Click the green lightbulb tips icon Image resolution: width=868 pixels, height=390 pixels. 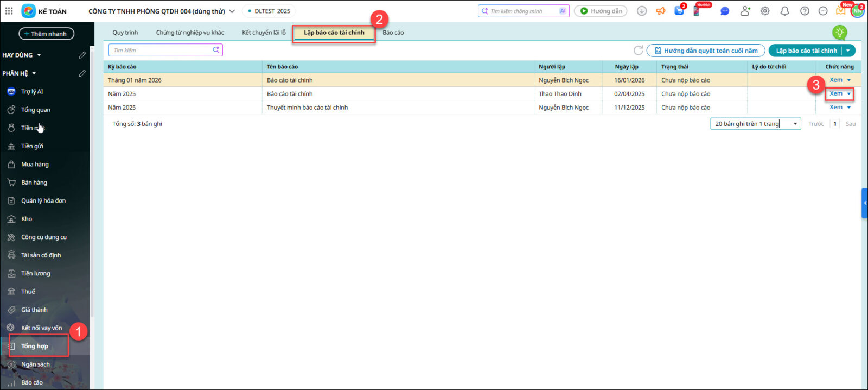839,33
